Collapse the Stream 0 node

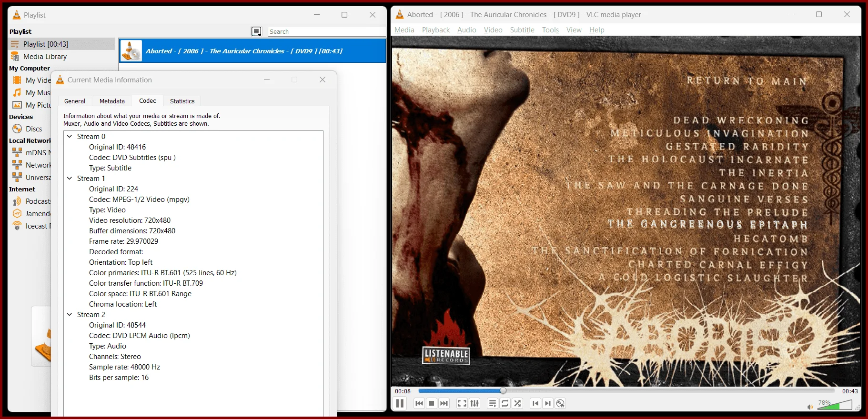point(70,137)
